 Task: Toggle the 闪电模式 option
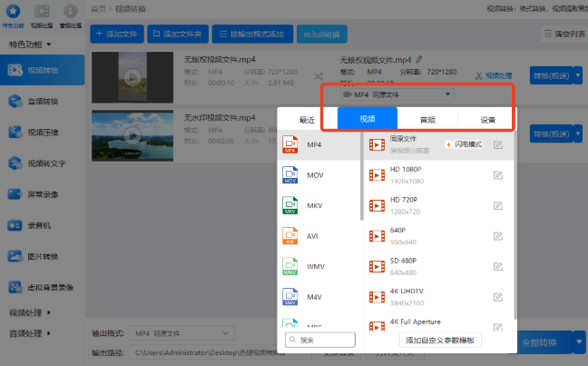tap(464, 144)
